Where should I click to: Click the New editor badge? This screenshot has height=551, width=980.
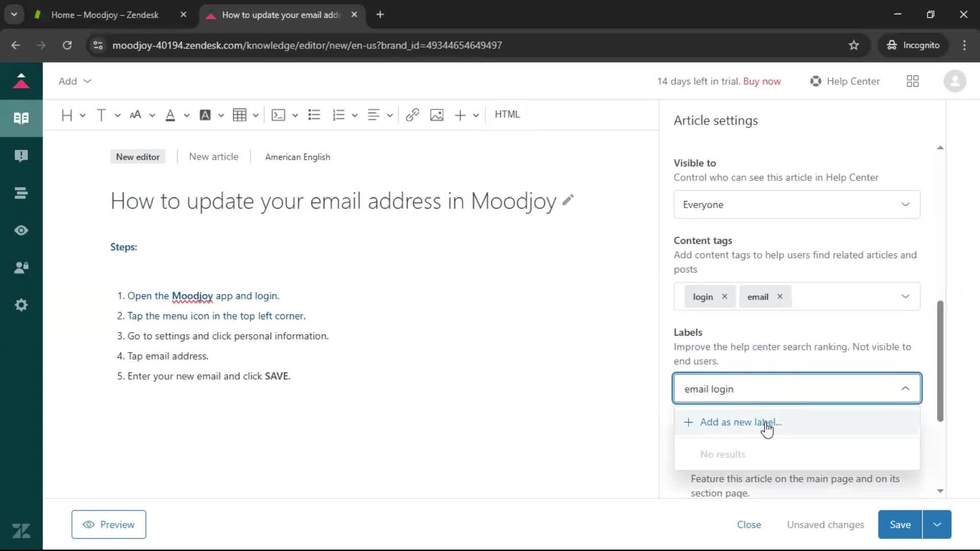point(137,157)
